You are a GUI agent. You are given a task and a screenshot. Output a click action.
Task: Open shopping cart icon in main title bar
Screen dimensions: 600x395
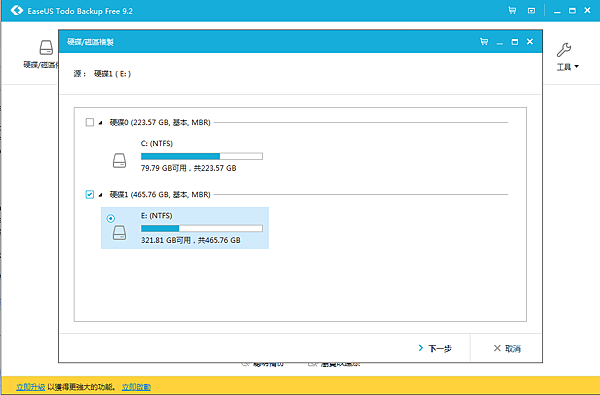tap(512, 11)
